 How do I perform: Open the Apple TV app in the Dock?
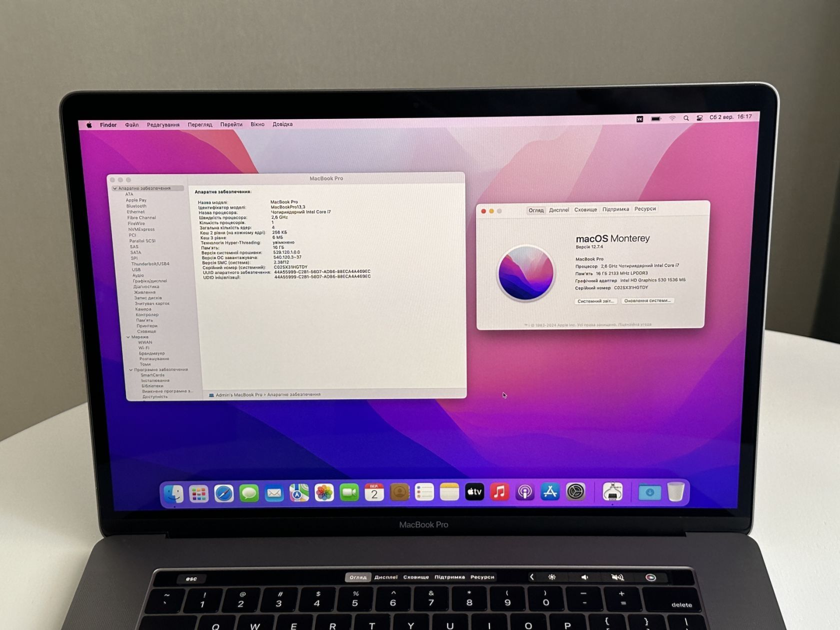tap(474, 492)
